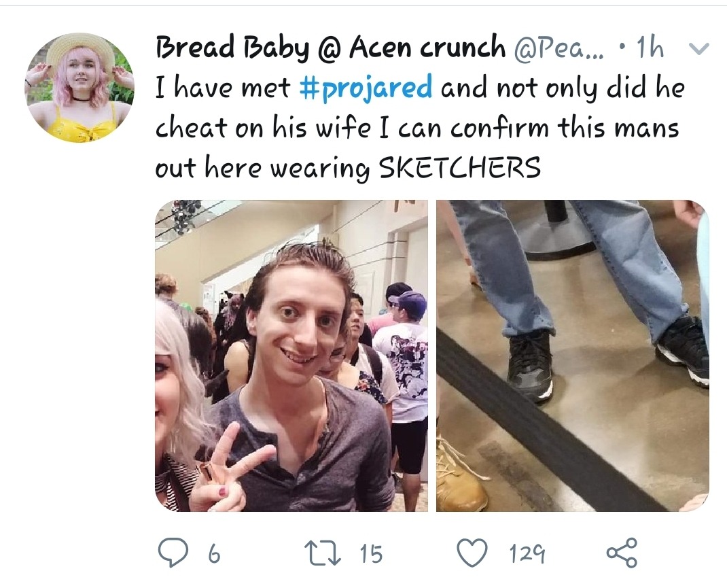Expand tweet options with the chevron arrow

pos(699,48)
